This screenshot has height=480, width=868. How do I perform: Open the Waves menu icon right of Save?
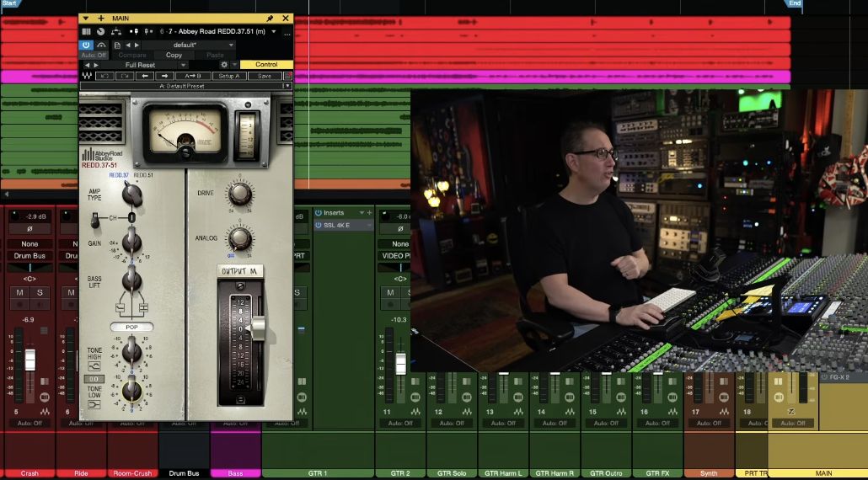click(x=288, y=76)
